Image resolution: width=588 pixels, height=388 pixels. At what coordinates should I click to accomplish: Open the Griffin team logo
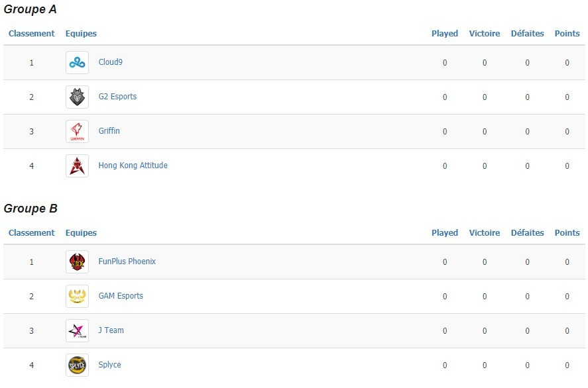pos(78,132)
